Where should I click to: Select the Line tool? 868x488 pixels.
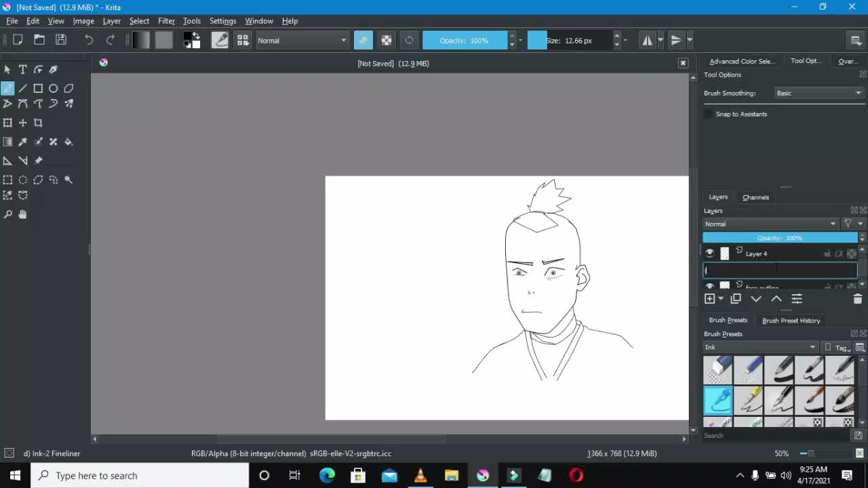22,88
